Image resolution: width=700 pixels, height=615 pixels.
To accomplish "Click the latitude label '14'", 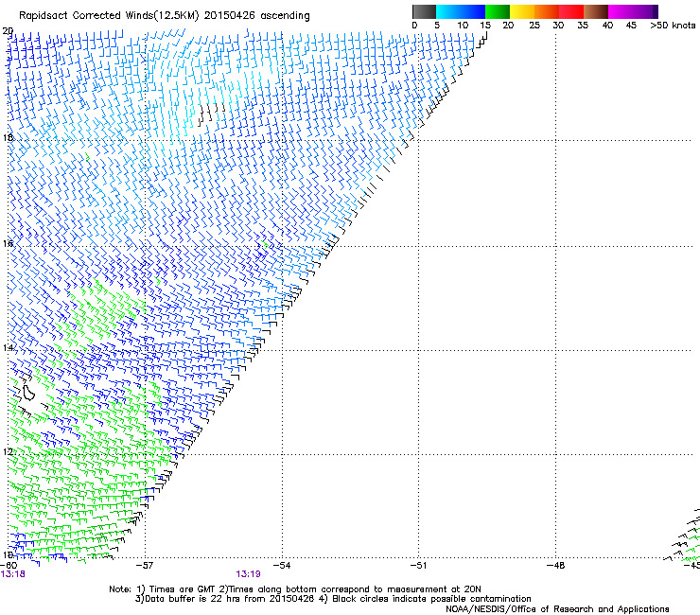I will (x=8, y=347).
